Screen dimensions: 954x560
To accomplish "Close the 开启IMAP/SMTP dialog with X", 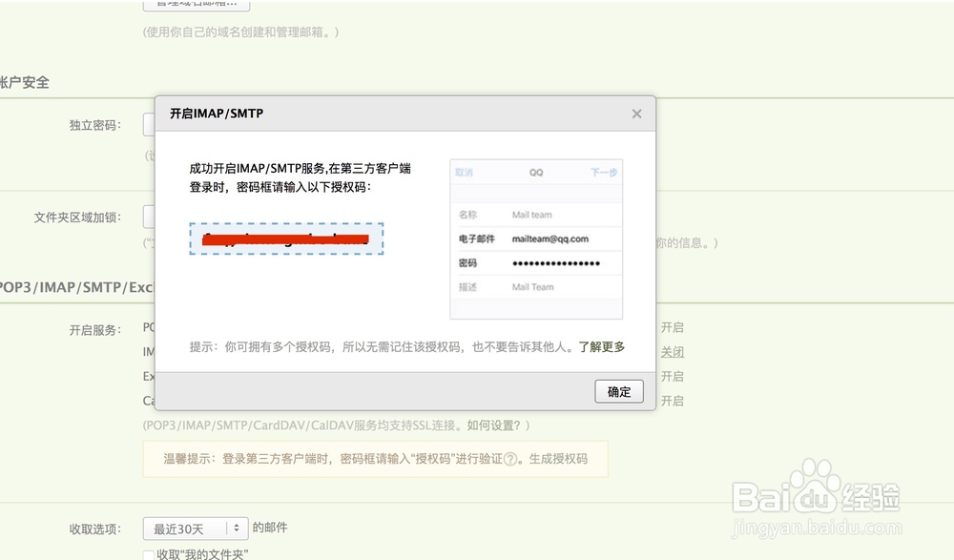I will [636, 114].
